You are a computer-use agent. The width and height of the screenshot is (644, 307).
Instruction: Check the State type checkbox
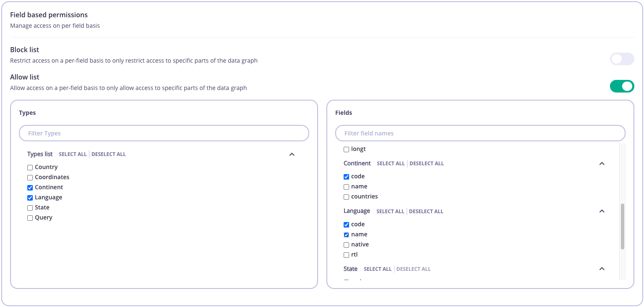coord(30,207)
